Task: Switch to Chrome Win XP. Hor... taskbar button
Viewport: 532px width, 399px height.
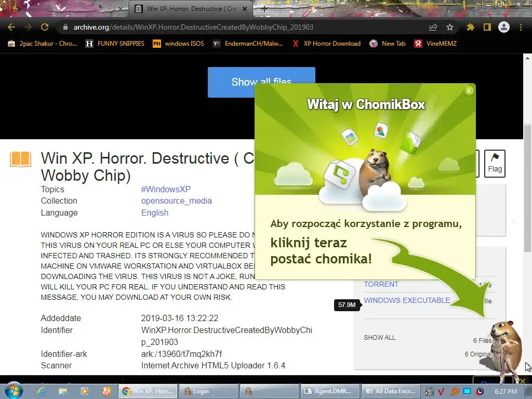Action: (x=148, y=391)
